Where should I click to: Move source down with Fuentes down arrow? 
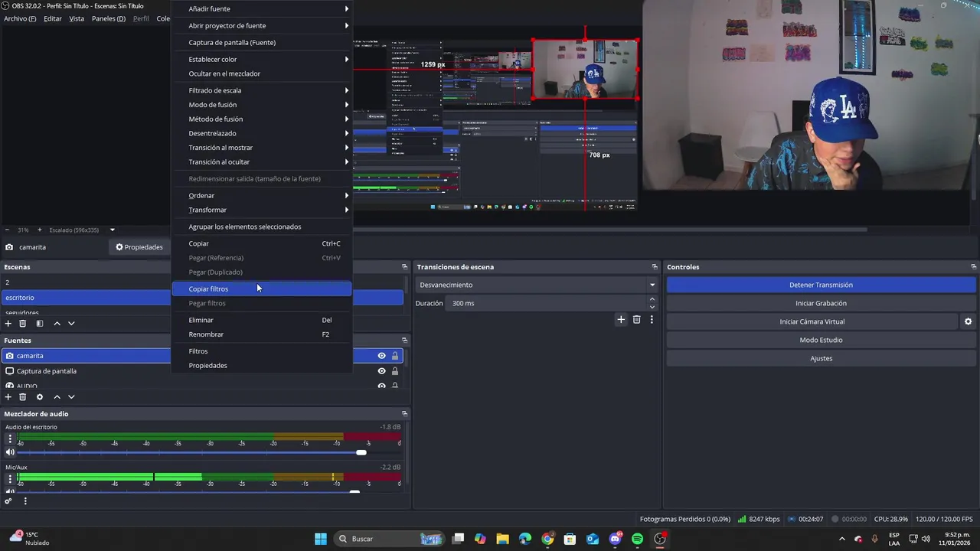point(71,397)
